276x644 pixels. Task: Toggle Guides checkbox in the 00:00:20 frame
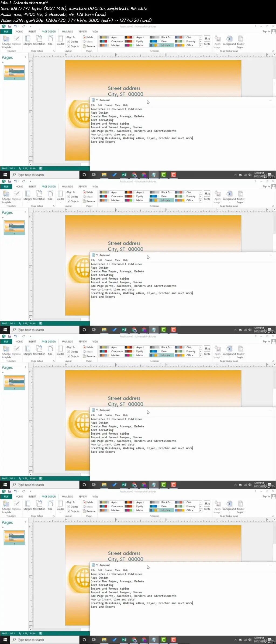click(68, 42)
